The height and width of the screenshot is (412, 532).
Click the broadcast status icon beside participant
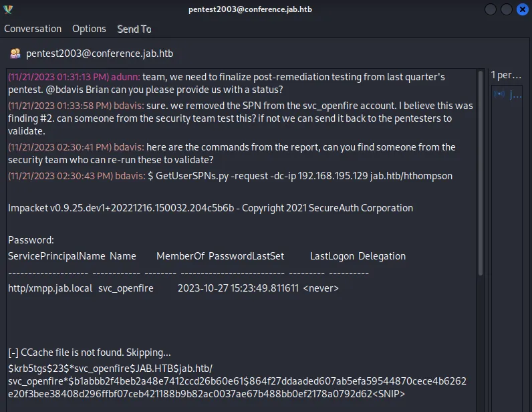[x=499, y=94]
